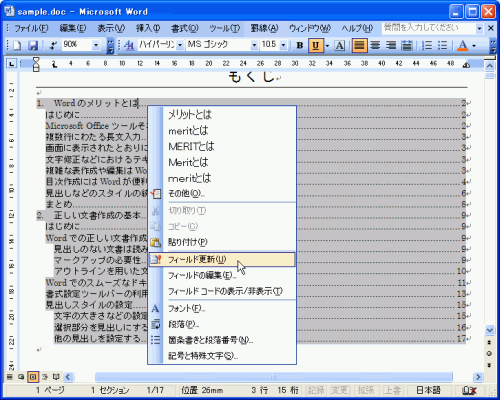The width and height of the screenshot is (500, 400).
Task: Switch to Outline view icon
Action: [x=45, y=377]
